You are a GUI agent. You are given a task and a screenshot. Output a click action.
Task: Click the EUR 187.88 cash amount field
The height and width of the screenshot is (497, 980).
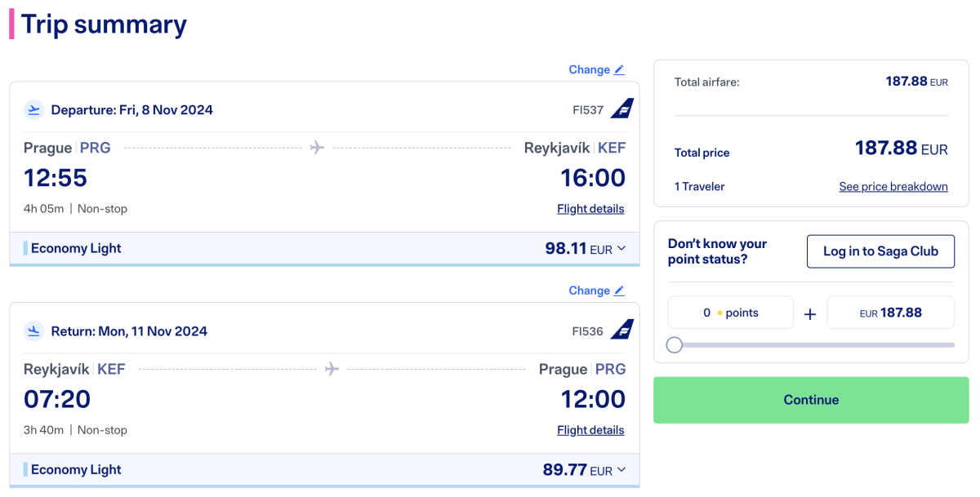(890, 313)
